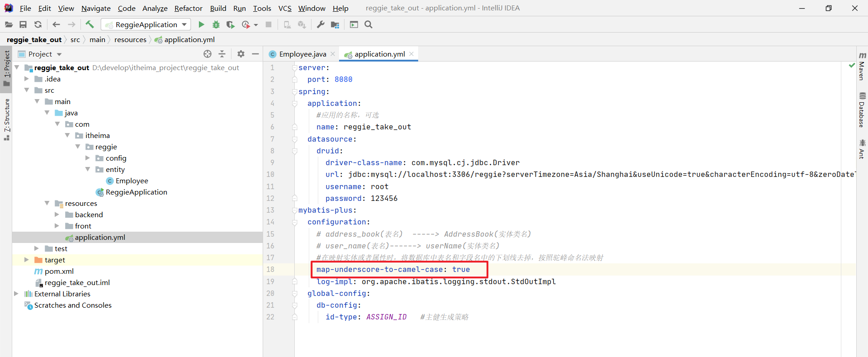Click the locate/scroll-from-source target icon
Screen dimensions: 868x357
point(208,54)
